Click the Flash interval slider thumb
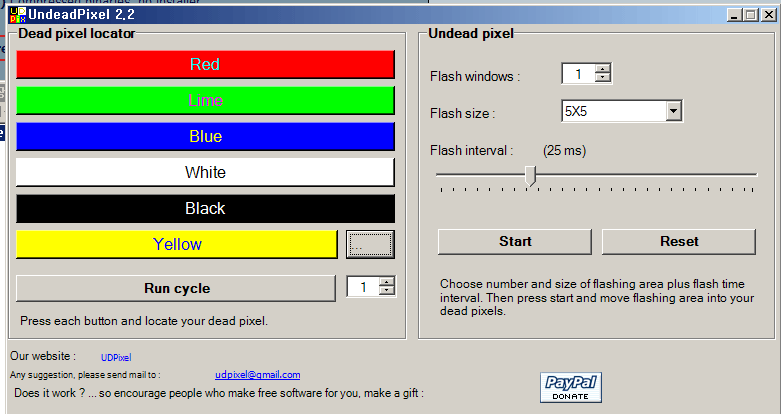 click(531, 176)
